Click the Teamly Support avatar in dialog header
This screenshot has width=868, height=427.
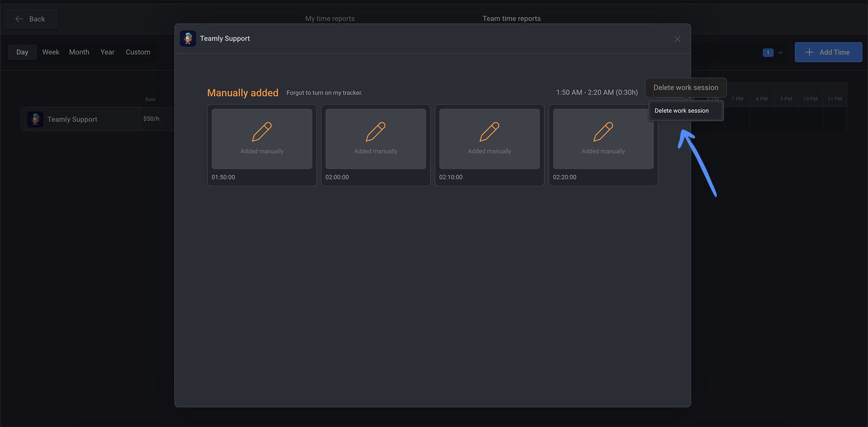point(188,39)
